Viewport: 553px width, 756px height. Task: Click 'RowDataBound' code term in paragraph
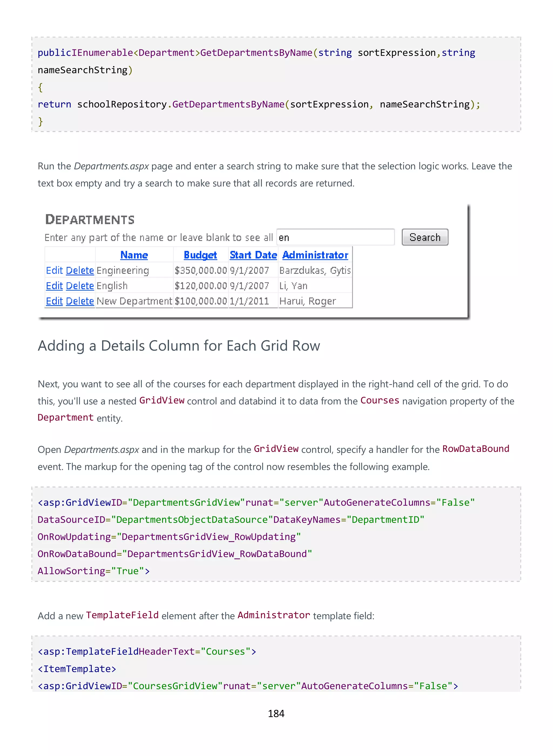tap(476, 449)
